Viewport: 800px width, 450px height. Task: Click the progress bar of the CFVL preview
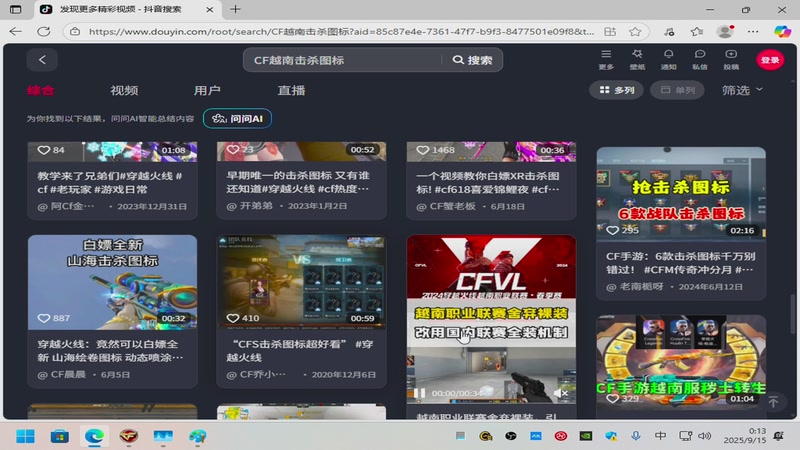[x=491, y=402]
